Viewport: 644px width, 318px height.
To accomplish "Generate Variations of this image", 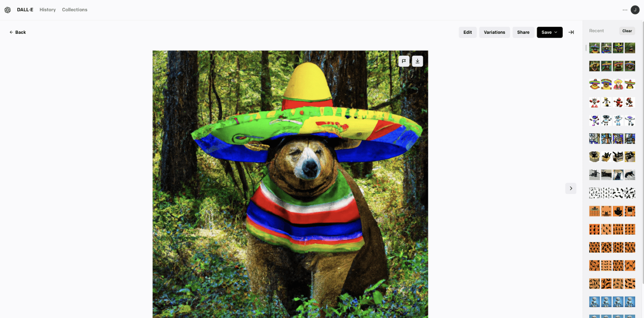I will [x=494, y=32].
